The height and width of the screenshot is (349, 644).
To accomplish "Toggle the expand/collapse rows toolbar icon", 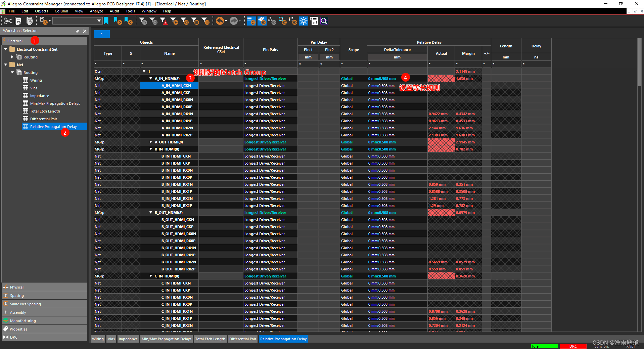I will pos(251,21).
